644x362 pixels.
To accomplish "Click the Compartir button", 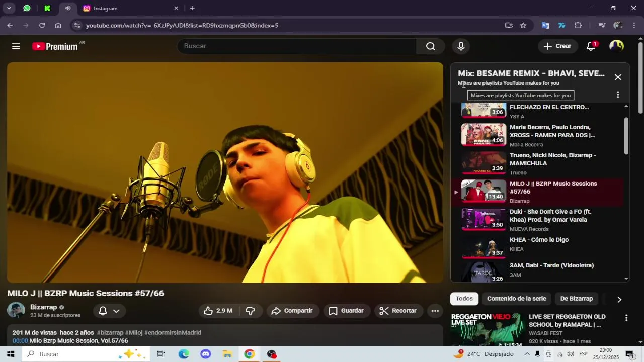I will pyautogui.click(x=292, y=311).
